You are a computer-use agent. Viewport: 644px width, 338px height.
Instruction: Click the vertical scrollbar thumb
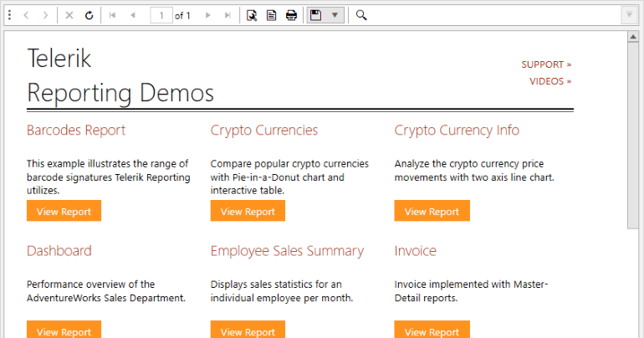(x=633, y=136)
